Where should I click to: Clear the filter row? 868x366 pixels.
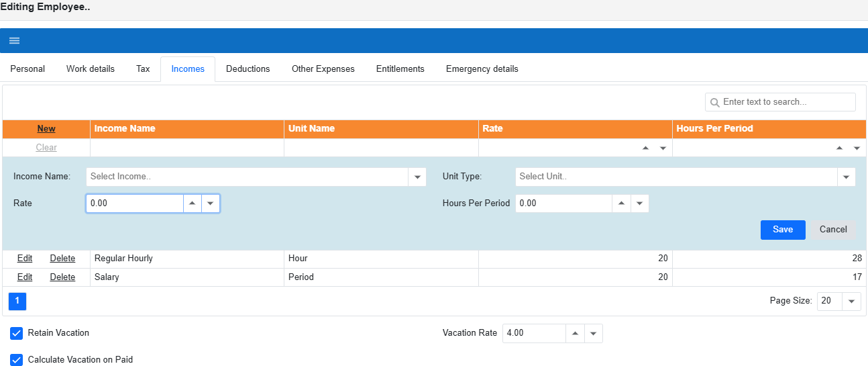tap(46, 148)
